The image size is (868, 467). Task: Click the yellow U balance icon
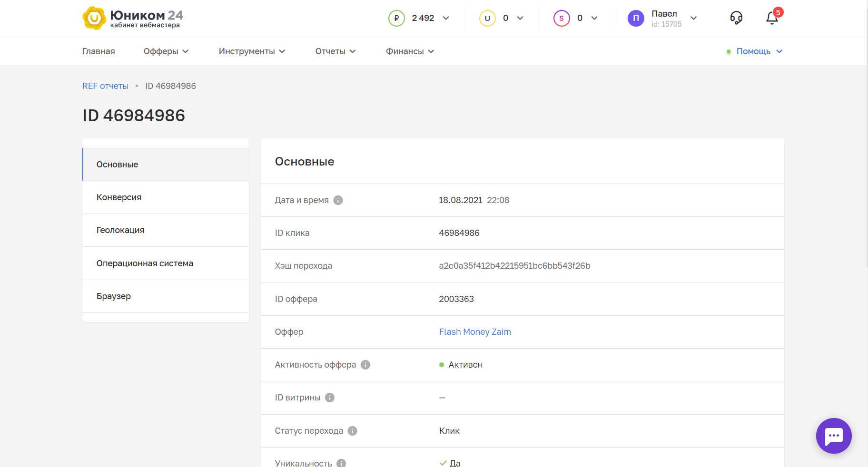tap(487, 18)
